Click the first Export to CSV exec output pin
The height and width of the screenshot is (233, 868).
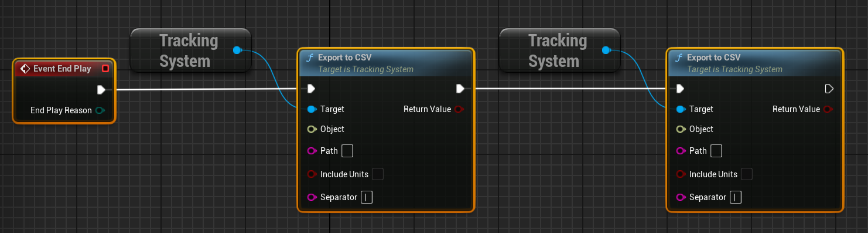pos(460,89)
